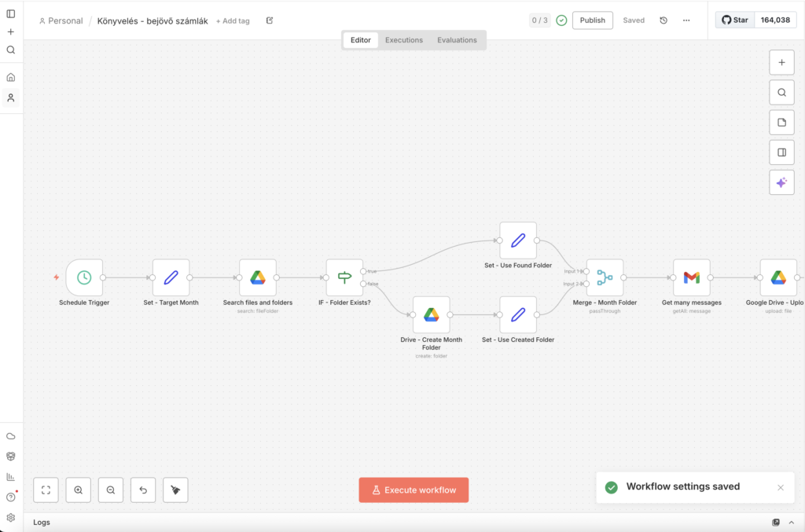Undo the last canvas change
This screenshot has height=532, width=805.
142,490
